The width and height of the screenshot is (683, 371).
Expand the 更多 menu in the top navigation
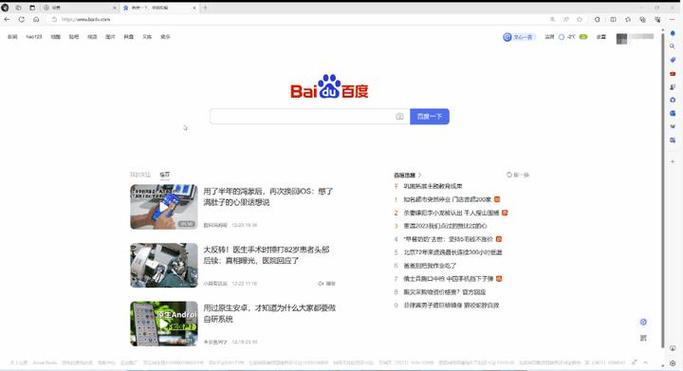tap(166, 37)
